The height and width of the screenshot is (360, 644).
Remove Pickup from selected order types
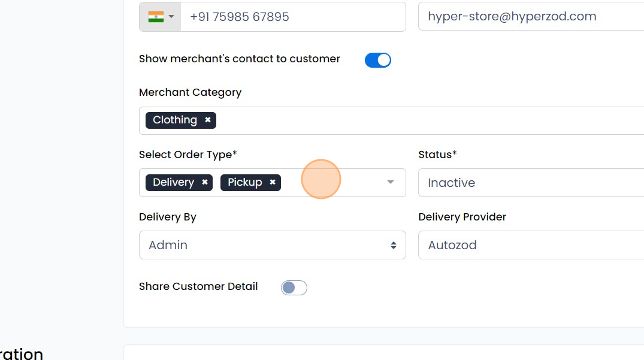(x=273, y=182)
